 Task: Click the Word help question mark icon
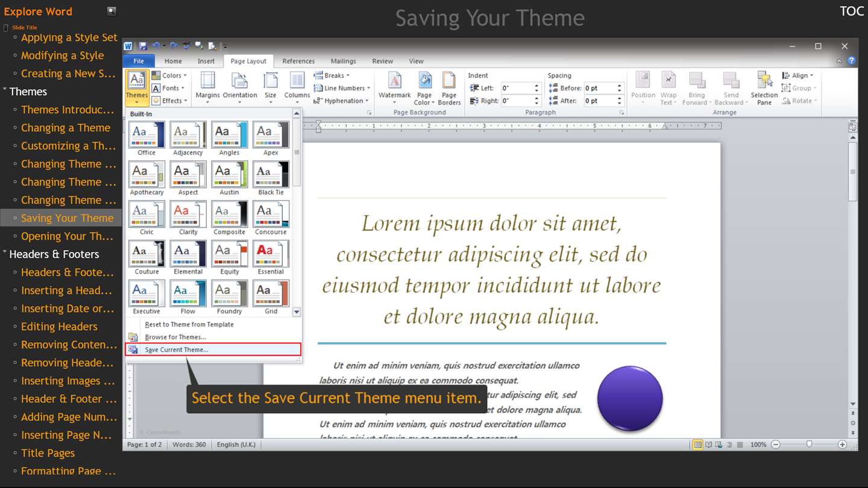pos(851,61)
